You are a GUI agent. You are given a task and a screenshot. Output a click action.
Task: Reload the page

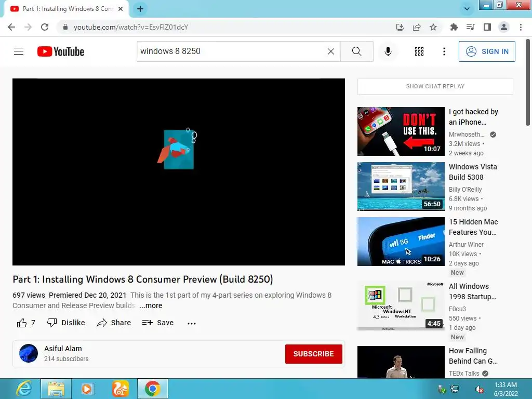click(x=45, y=27)
